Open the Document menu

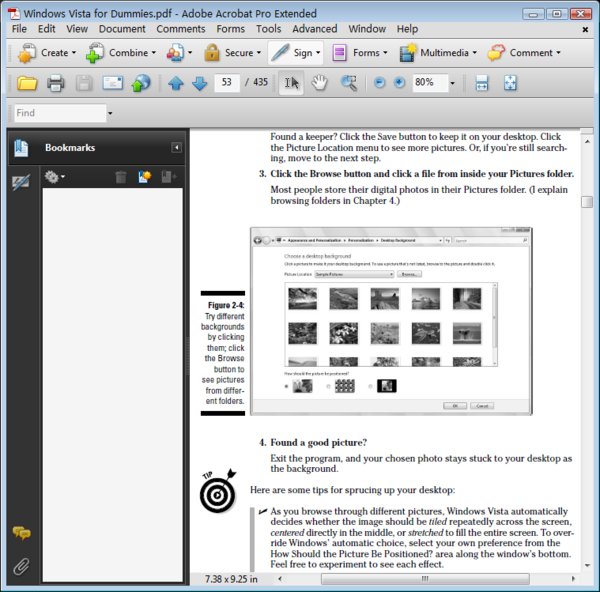(122, 29)
